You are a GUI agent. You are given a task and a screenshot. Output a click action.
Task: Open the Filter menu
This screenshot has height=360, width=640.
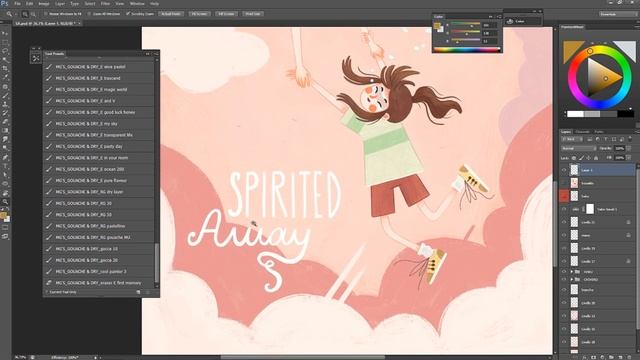coord(105,4)
